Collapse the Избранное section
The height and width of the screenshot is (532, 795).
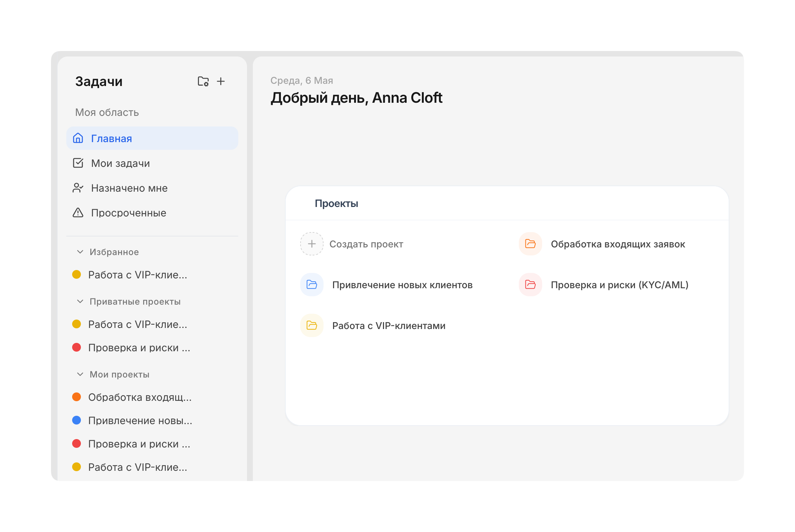click(80, 252)
